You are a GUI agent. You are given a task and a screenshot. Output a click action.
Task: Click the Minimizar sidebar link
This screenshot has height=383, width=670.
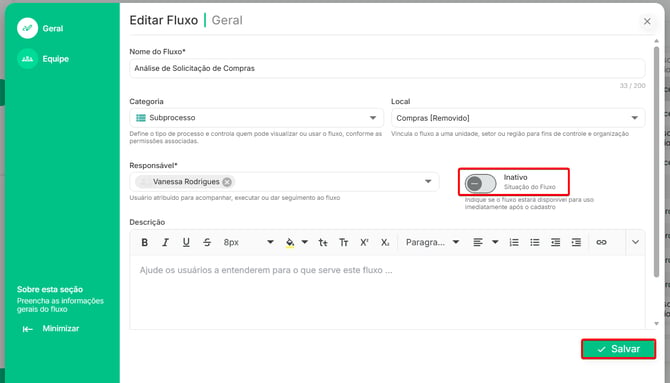[61, 329]
